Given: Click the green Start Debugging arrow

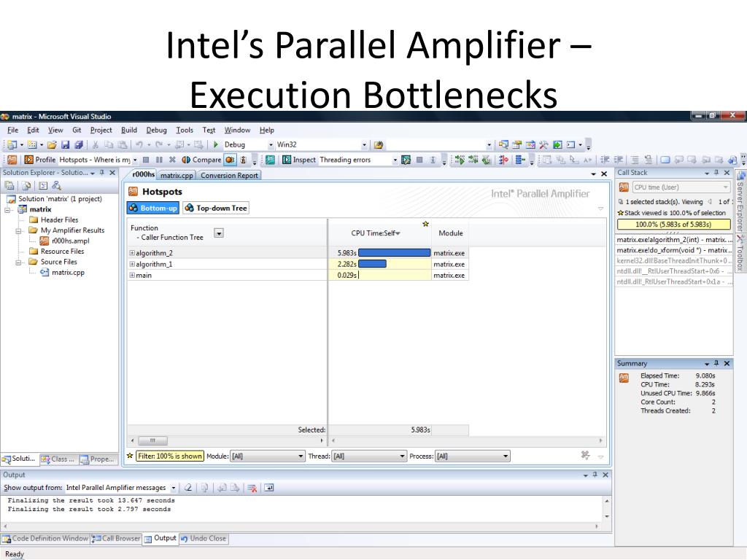Looking at the screenshot, I should pos(216,144).
